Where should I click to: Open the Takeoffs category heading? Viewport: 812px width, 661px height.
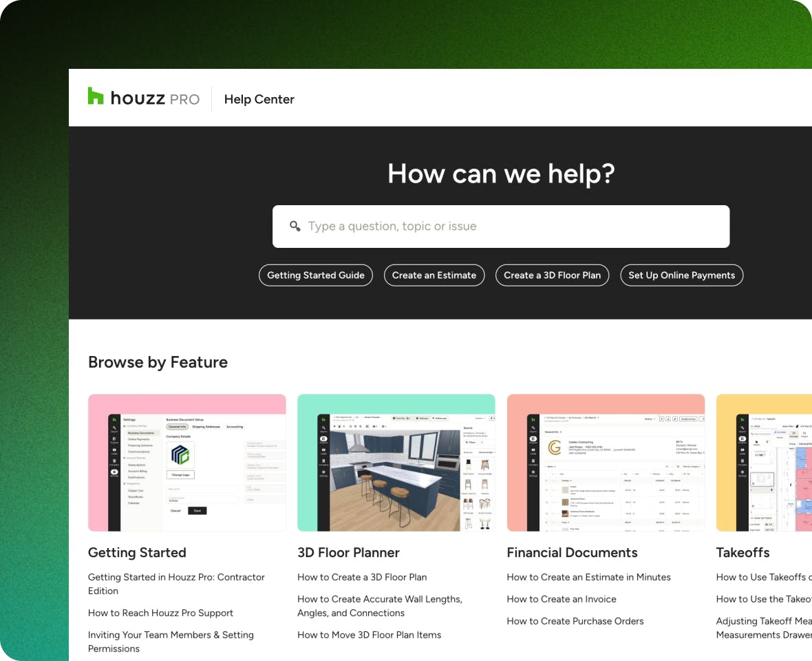742,553
